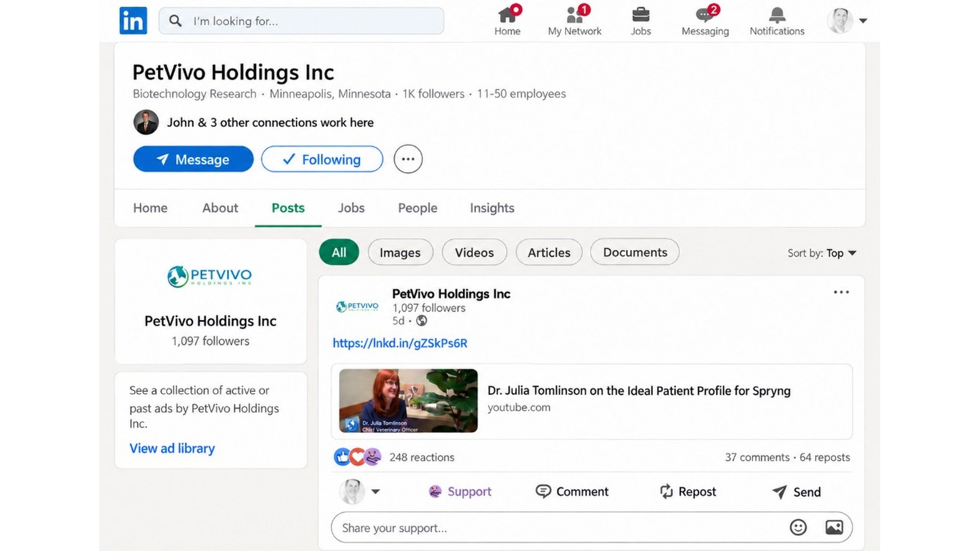Viewport: 980px width, 551px height.
Task: Click the blue Message button
Action: pos(193,159)
